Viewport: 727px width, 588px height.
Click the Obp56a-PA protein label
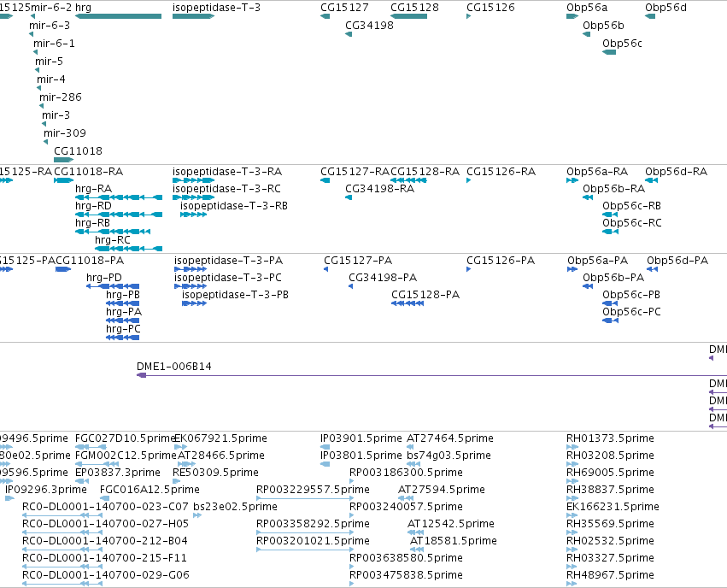coord(598,261)
